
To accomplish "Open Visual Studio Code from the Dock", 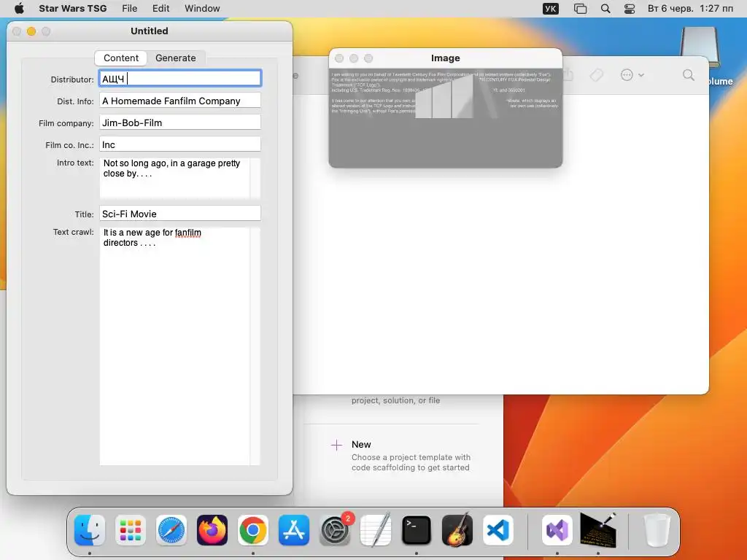I will click(498, 530).
